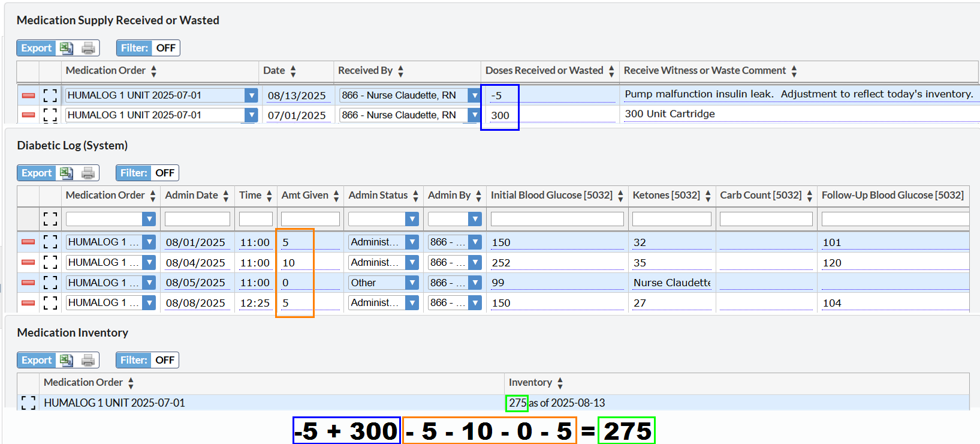980x444 pixels.
Task: Click the Ketones filter input
Action: pos(672,219)
